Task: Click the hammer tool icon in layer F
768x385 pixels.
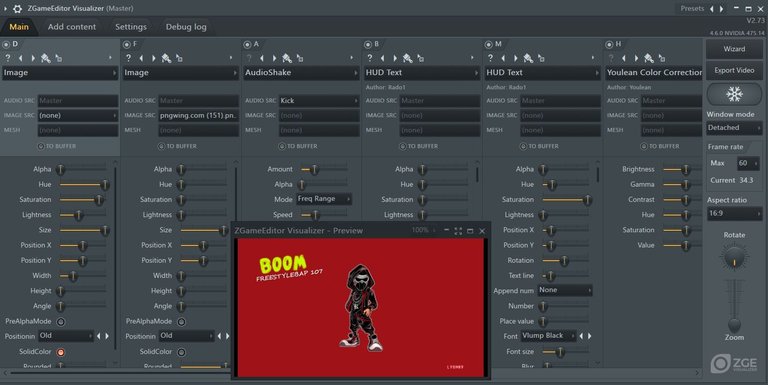Action: [x=166, y=58]
